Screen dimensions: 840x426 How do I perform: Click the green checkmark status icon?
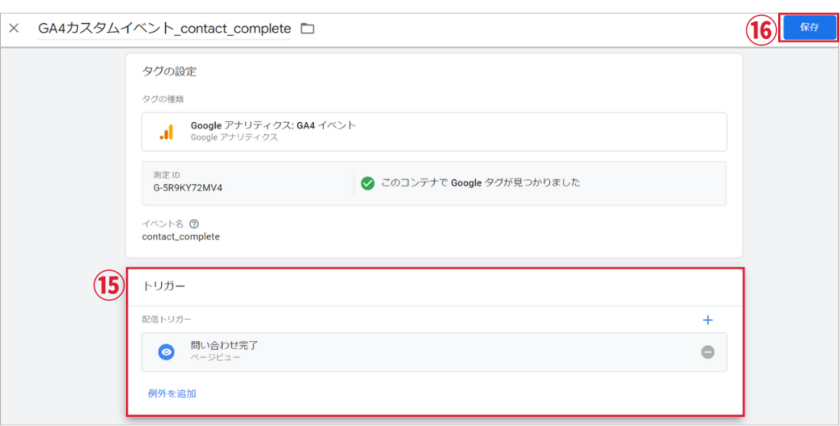[x=368, y=183]
